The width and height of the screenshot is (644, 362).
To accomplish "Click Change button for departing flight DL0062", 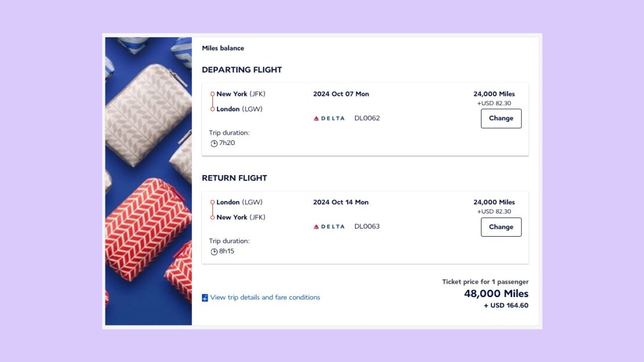I will point(501,118).
